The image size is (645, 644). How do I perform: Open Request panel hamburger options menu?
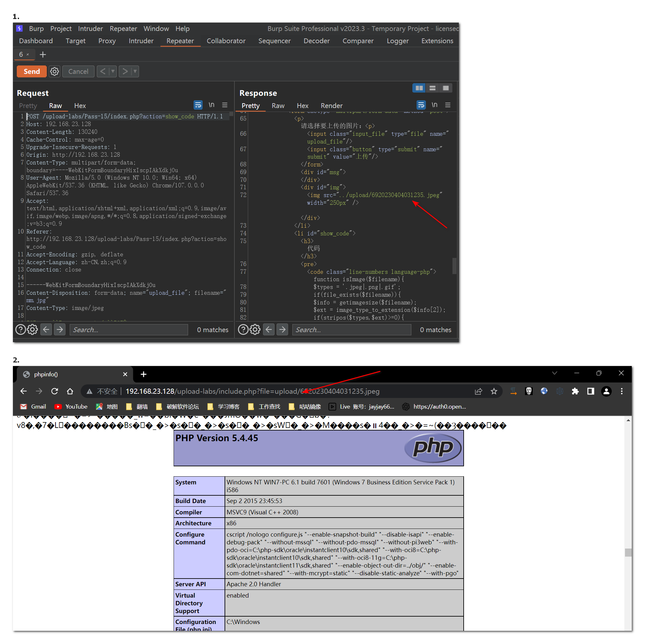coord(225,105)
